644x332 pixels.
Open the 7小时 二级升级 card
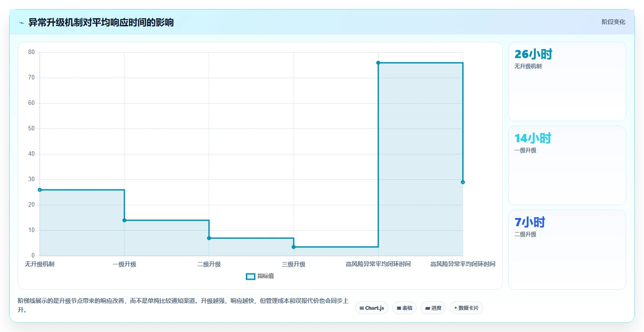567,249
